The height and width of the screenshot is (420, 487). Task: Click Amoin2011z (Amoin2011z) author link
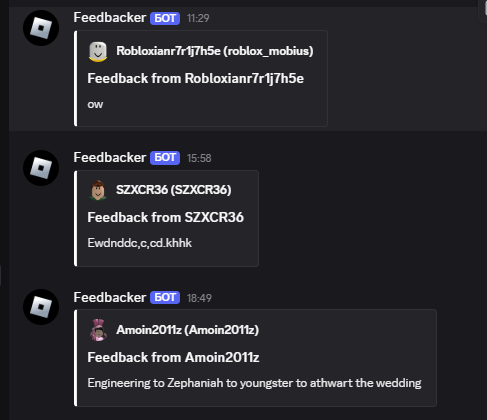188,330
